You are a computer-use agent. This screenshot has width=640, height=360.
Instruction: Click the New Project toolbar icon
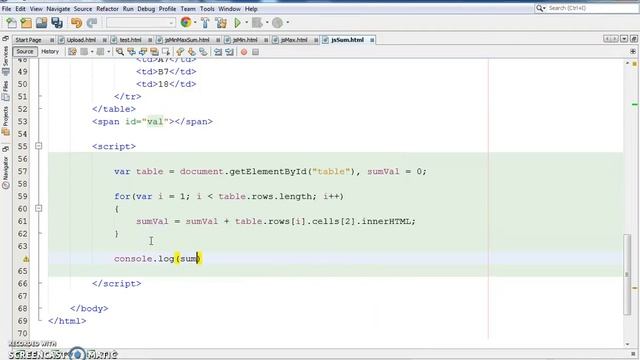coord(27,23)
